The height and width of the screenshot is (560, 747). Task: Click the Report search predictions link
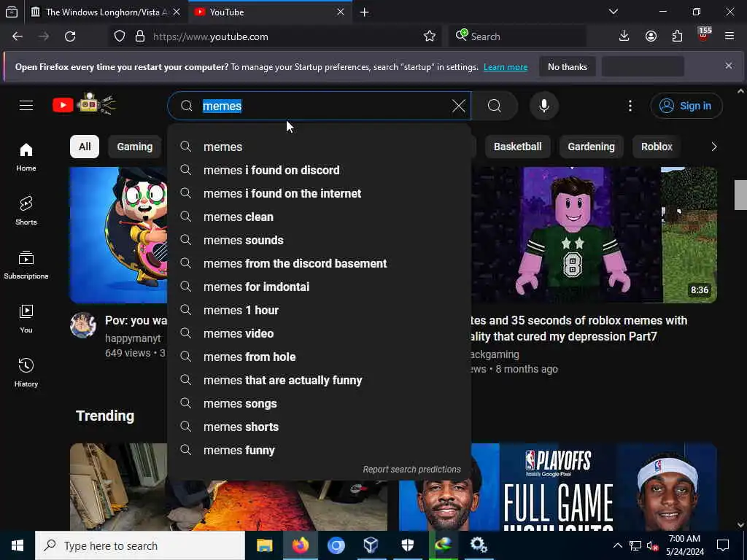click(x=411, y=470)
